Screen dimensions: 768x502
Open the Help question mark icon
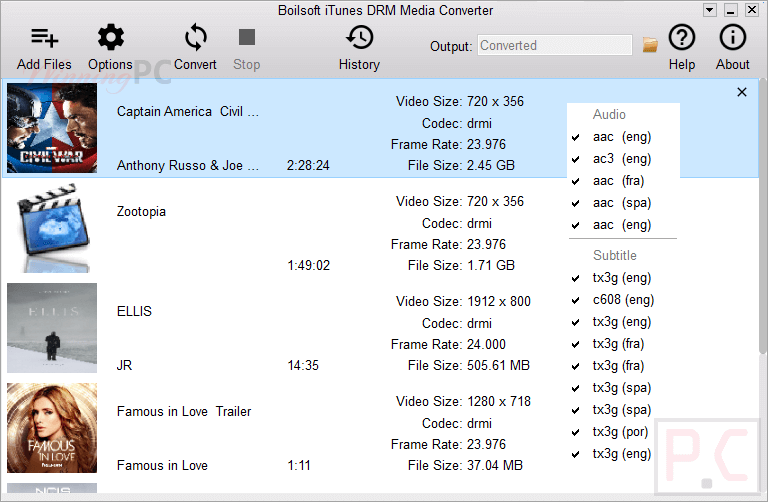682,37
